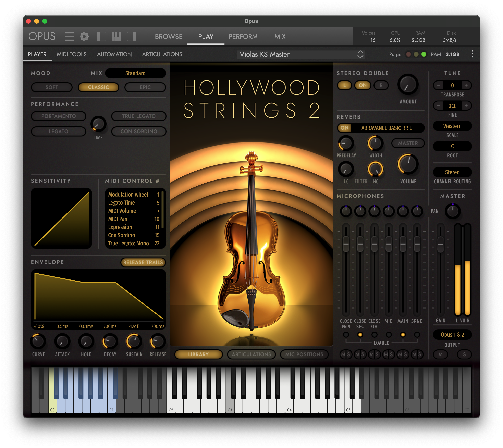503x448 pixels.
Task: Open the Stereo channel routing dropdown
Action: tap(452, 172)
